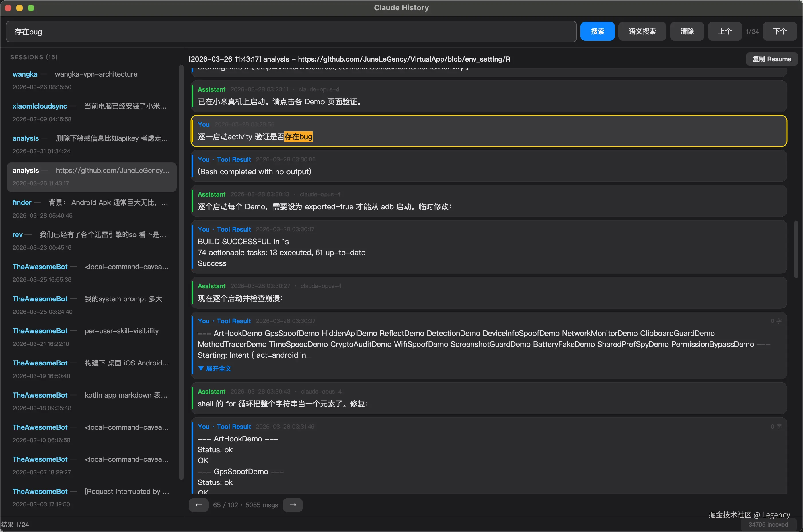Expand full text with 展开全文
This screenshot has width=803, height=532.
(x=215, y=368)
